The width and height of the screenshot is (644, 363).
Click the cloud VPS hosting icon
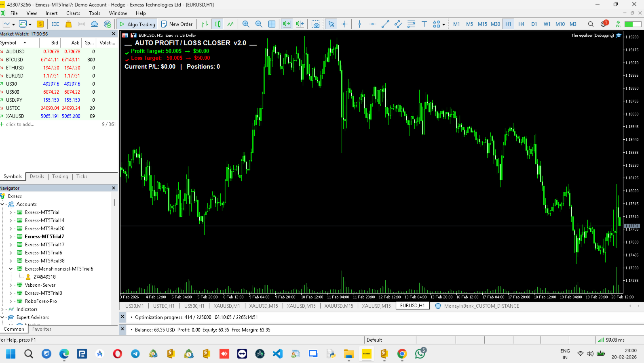point(94,24)
